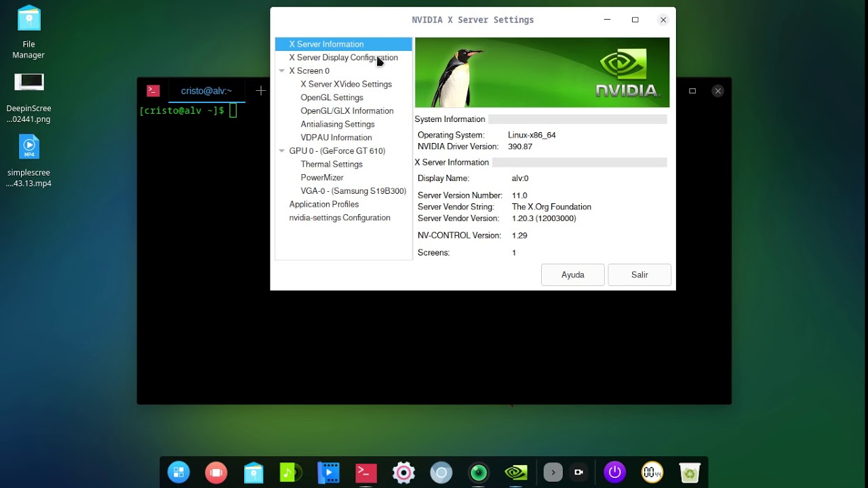Click the Ayuda help button
Screen dimensions: 868x488
[x=573, y=274]
